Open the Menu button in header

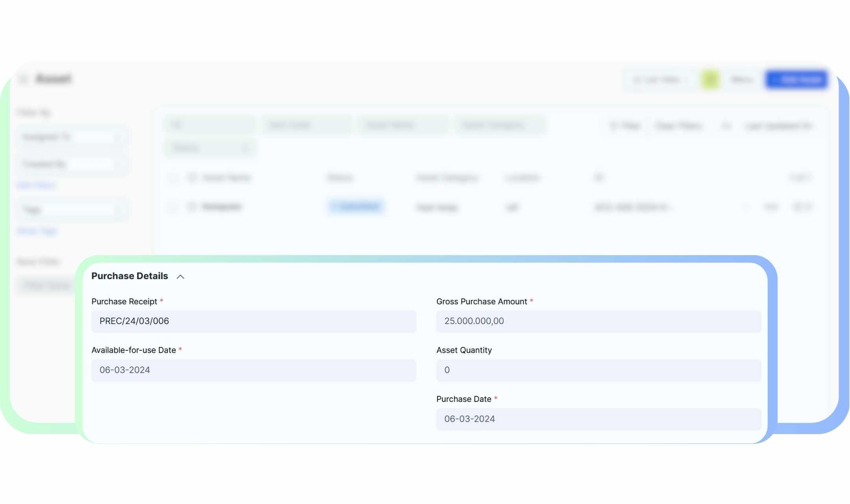point(742,80)
